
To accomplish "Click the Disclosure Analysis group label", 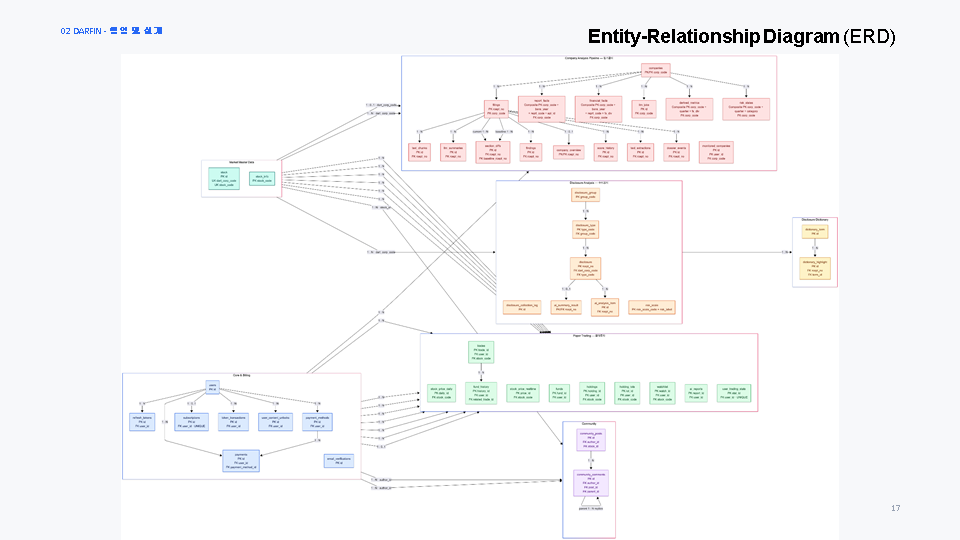I will pos(589,183).
